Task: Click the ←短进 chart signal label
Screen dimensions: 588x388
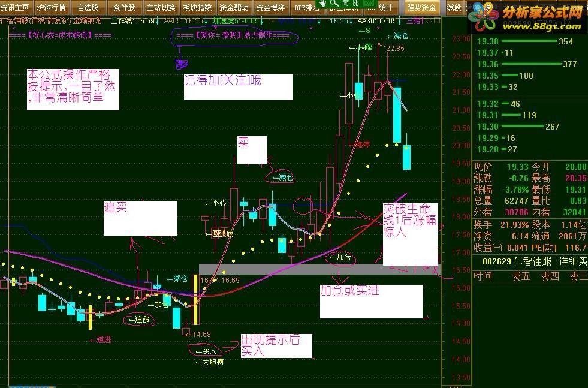Action: pos(101,340)
